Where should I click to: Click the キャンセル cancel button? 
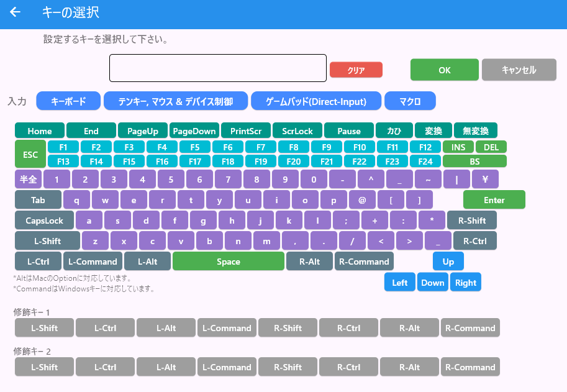coord(519,70)
